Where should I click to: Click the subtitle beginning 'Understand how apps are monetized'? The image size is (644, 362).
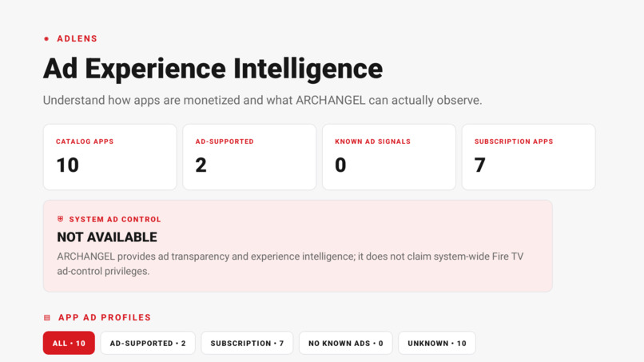262,100
